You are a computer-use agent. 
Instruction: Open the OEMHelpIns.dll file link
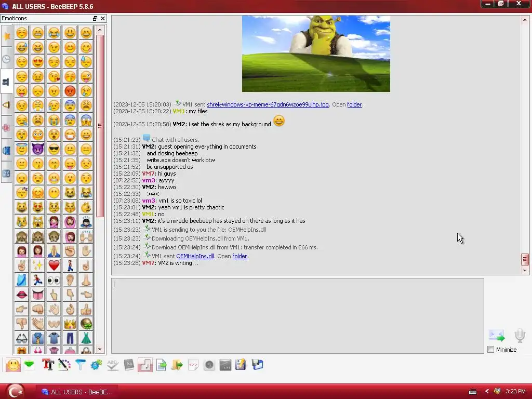point(195,256)
